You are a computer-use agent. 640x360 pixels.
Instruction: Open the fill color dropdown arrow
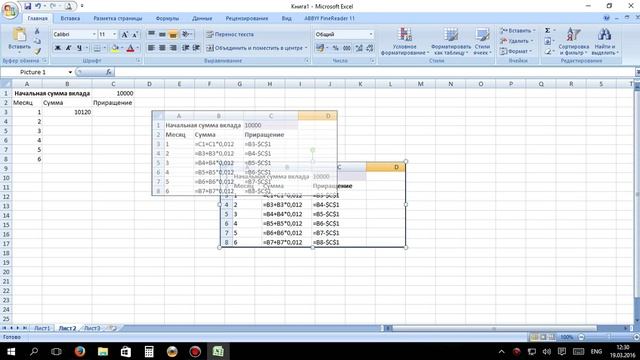coord(122,48)
